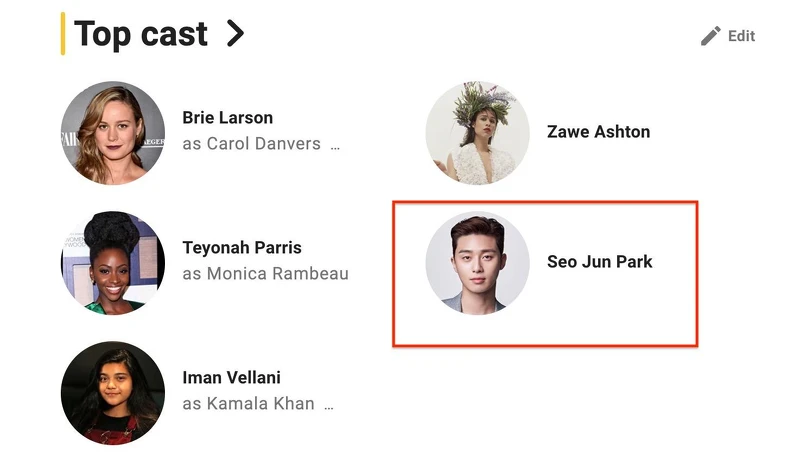Open the Top cast heading link

click(141, 34)
